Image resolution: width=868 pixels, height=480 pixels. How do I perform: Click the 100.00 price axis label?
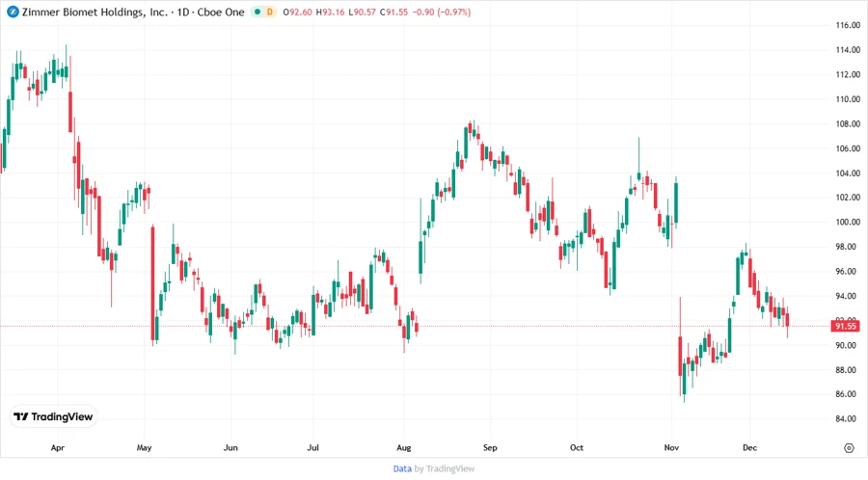click(x=848, y=223)
